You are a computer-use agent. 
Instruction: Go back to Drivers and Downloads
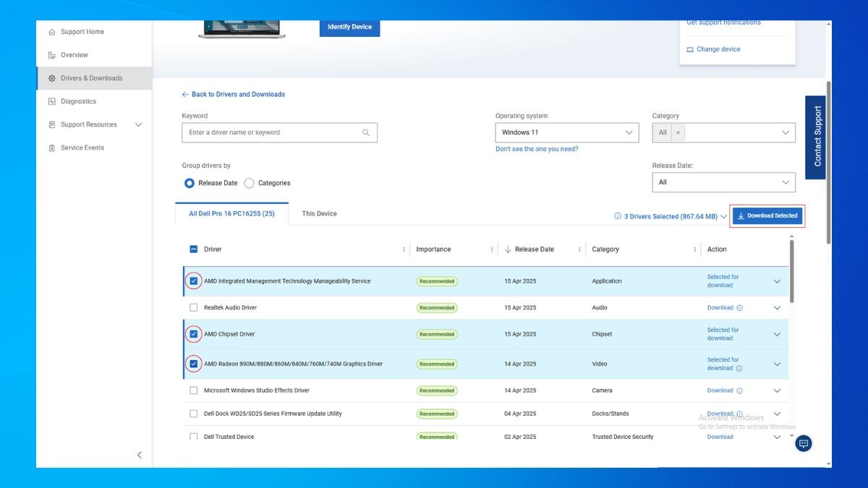[x=233, y=94]
